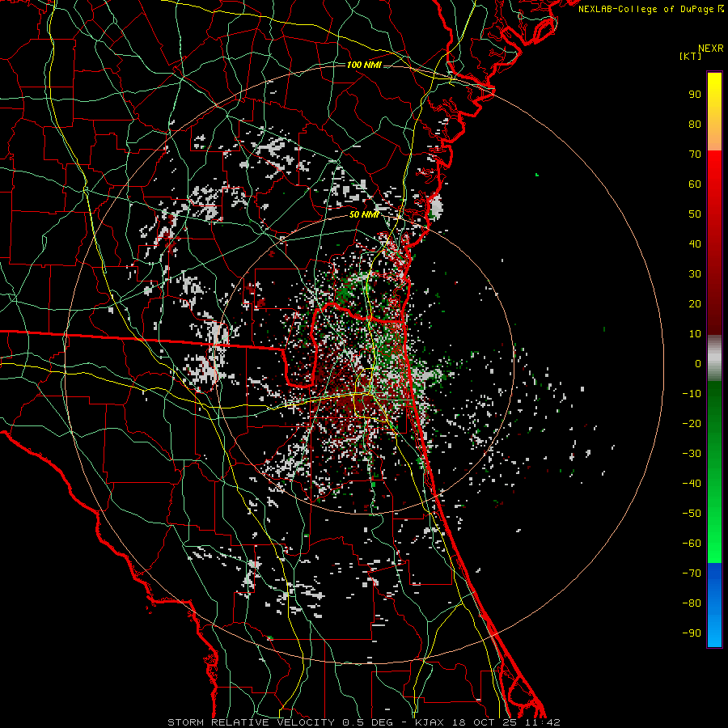728x728 pixels.
Task: Click the 0.5 DEG elevation angle text
Action: pos(367,722)
